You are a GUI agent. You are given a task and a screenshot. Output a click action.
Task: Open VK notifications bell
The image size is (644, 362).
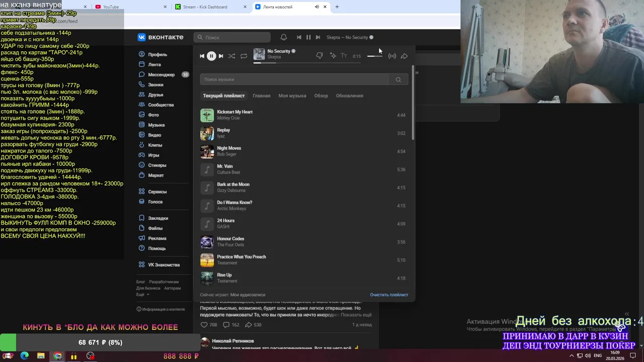coord(284,37)
